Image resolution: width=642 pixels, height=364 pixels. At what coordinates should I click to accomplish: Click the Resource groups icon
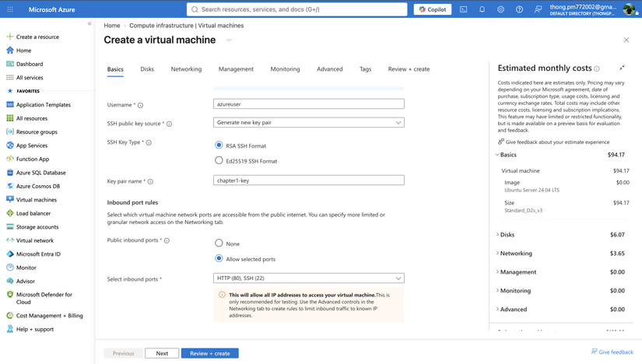point(10,131)
